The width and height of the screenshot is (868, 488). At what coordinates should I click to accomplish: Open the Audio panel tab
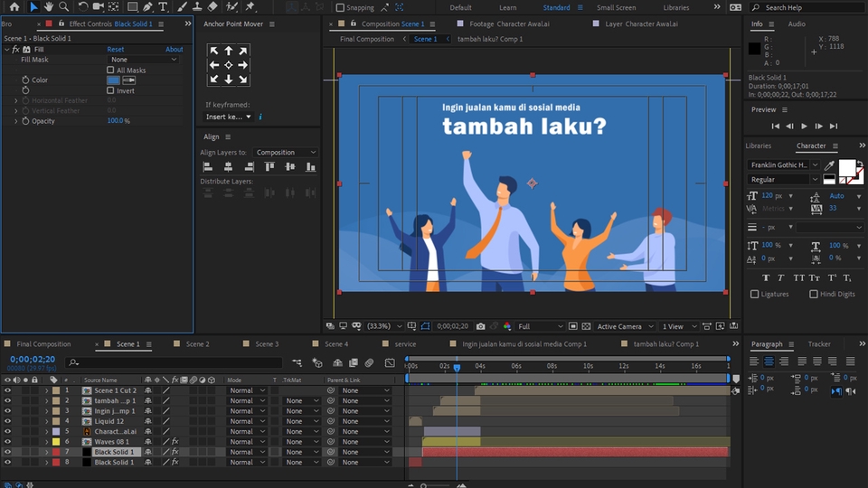pyautogui.click(x=797, y=23)
